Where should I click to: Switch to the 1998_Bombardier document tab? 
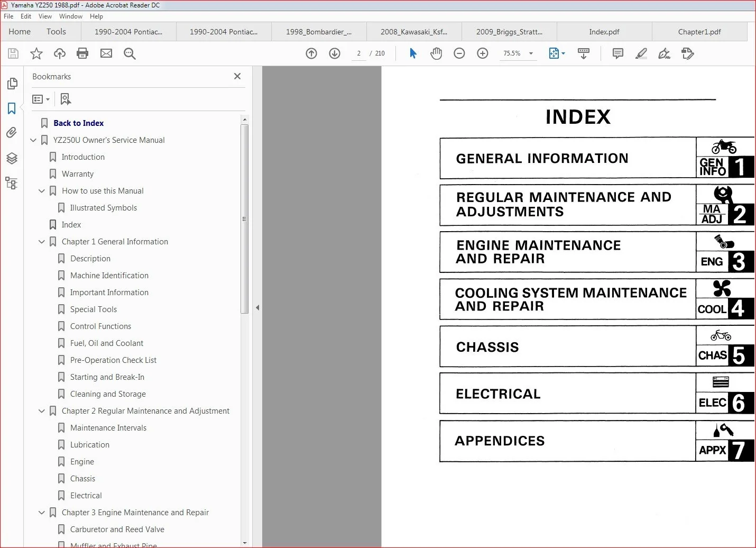tap(319, 32)
